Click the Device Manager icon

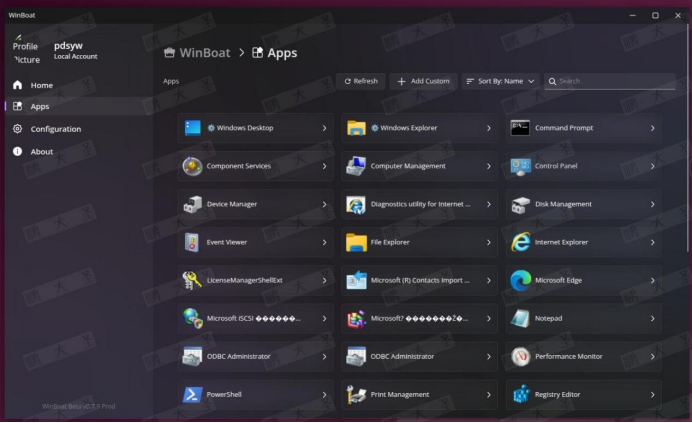(x=192, y=204)
